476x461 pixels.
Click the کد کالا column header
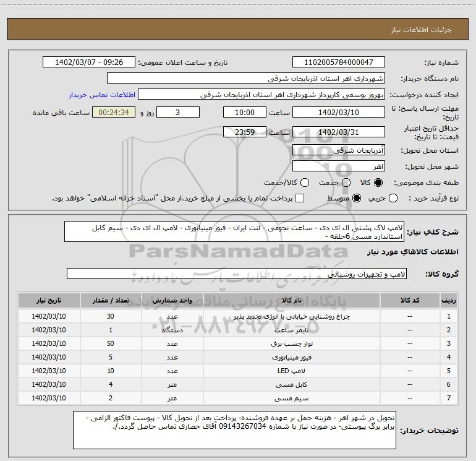[x=410, y=300]
